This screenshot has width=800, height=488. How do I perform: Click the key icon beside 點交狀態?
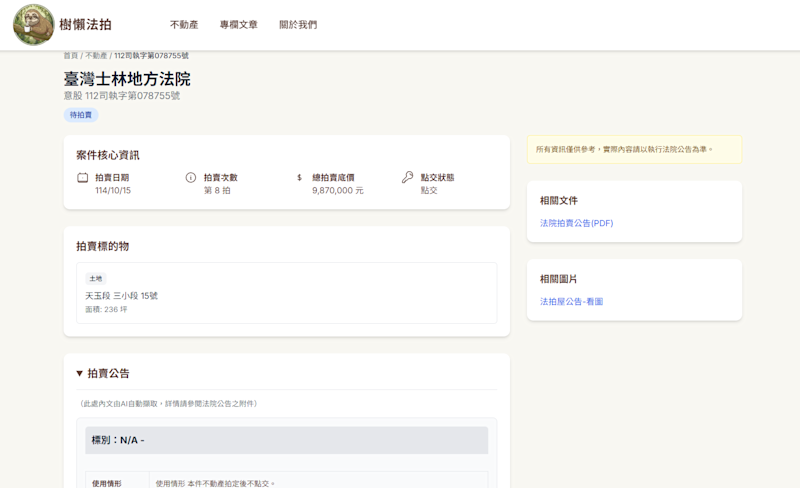[407, 177]
